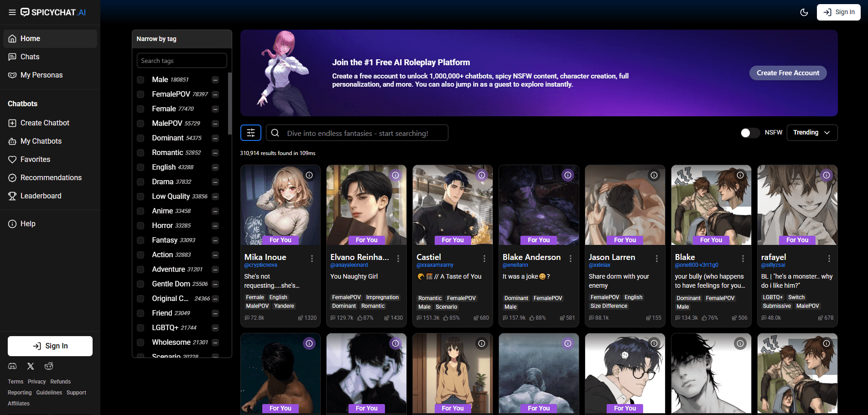The height and width of the screenshot is (415, 868).
Task: Click the Discord icon in sidebar footer
Action: (13, 366)
